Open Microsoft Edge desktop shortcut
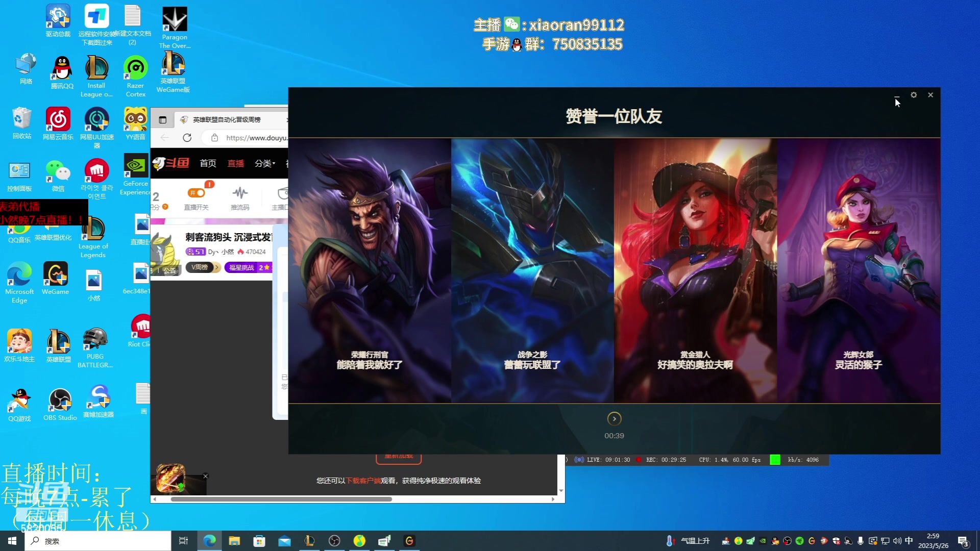This screenshot has height=551, width=980. tap(19, 282)
